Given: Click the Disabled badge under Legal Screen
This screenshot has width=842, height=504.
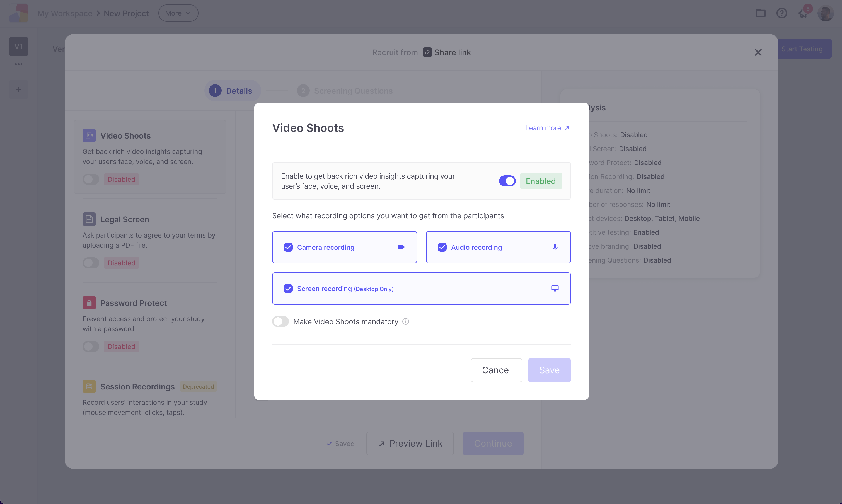Looking at the screenshot, I should [121, 263].
